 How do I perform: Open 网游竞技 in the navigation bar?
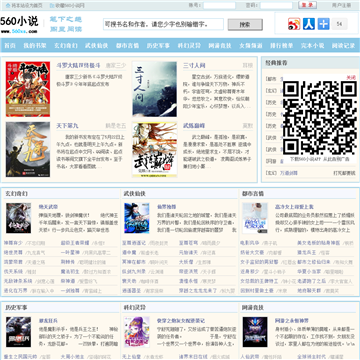(220, 46)
